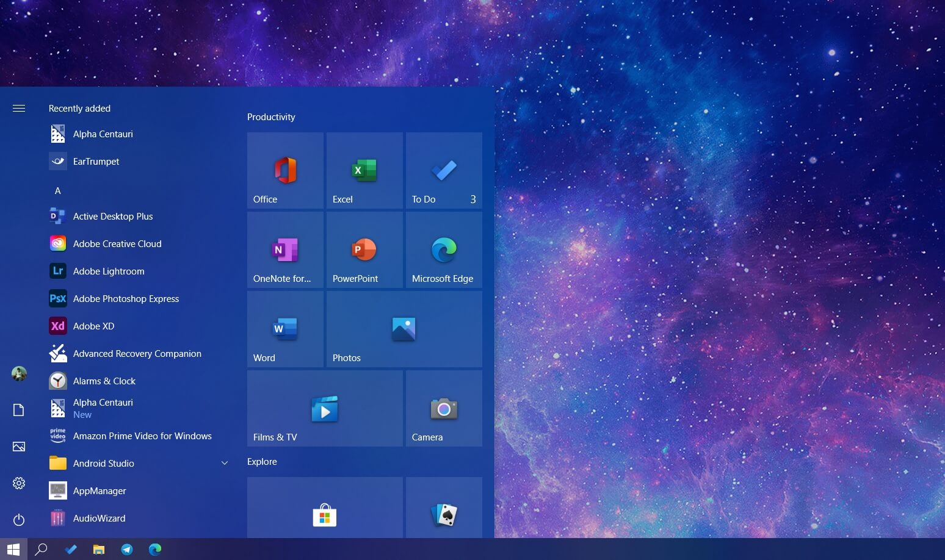Expand the Start menu hamburger navigation
Image resolution: width=945 pixels, height=560 pixels.
[x=19, y=108]
